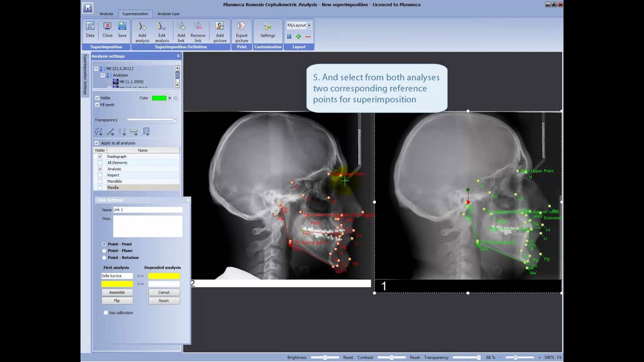The image size is (644, 362).
Task: Close the Link Settings dialog
Action: coord(188,200)
